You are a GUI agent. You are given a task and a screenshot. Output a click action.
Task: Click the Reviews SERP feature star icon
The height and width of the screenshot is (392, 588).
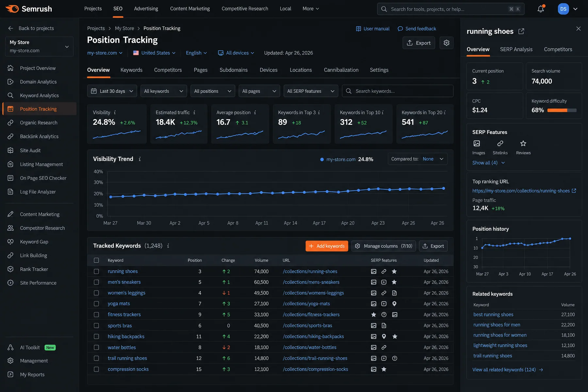(x=523, y=143)
